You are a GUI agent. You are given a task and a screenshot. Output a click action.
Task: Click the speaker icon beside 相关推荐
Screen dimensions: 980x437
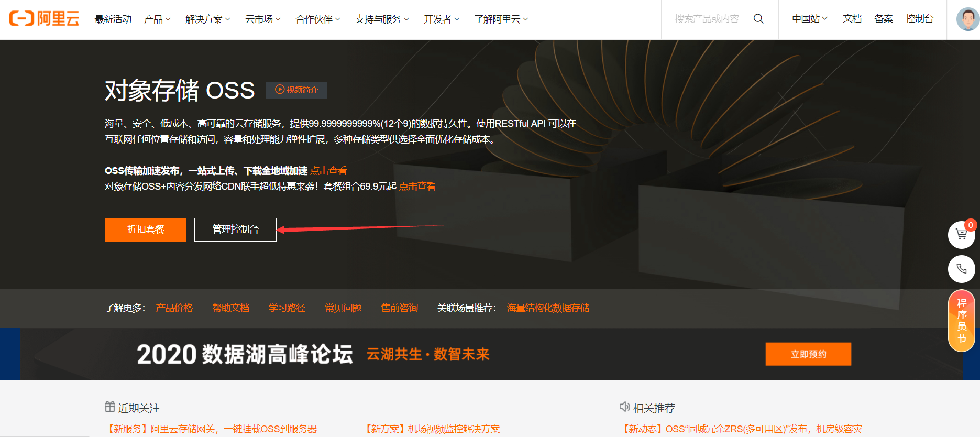[624, 407]
